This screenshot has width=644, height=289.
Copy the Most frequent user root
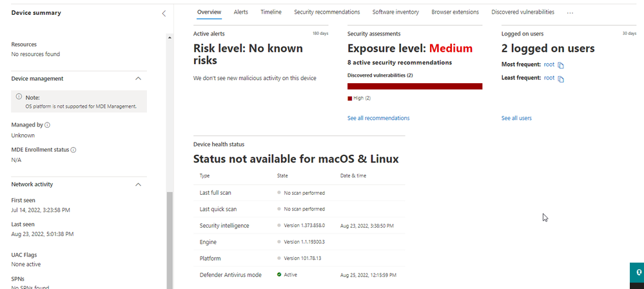(561, 65)
